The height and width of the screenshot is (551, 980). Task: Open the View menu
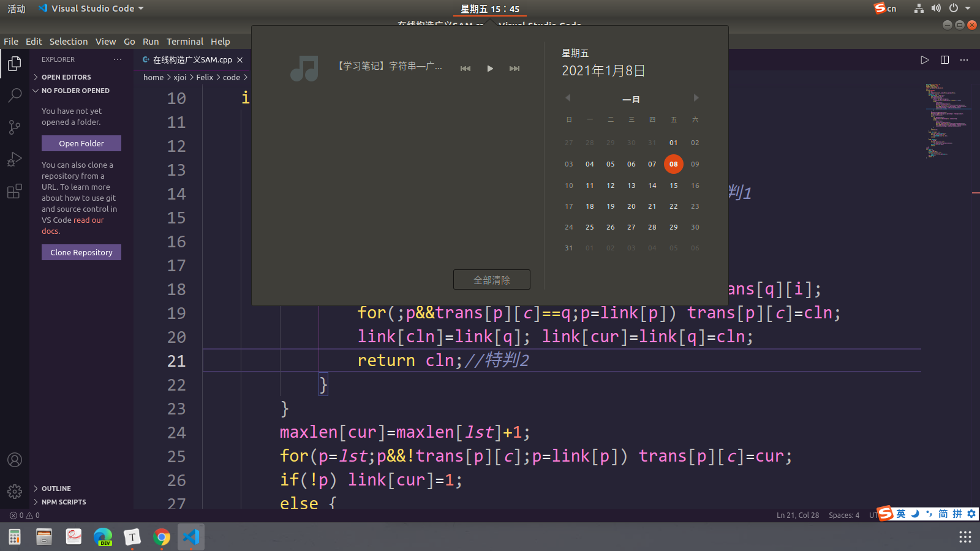click(105, 42)
